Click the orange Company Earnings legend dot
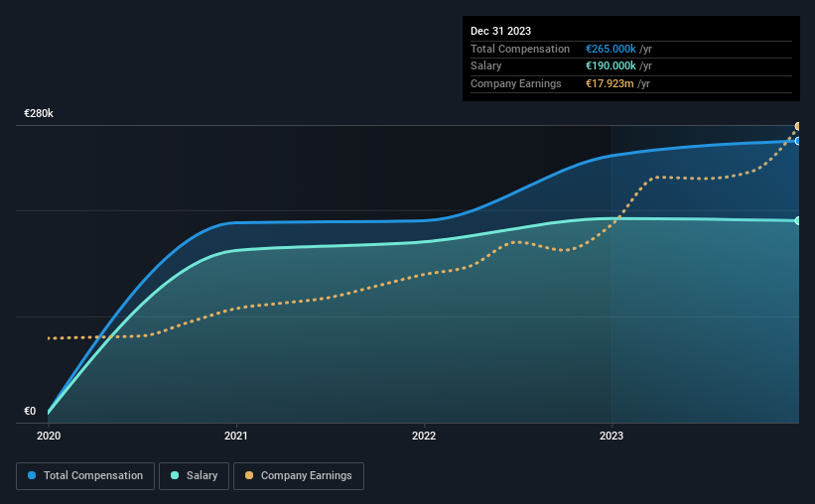The width and height of the screenshot is (815, 504). tap(249, 475)
